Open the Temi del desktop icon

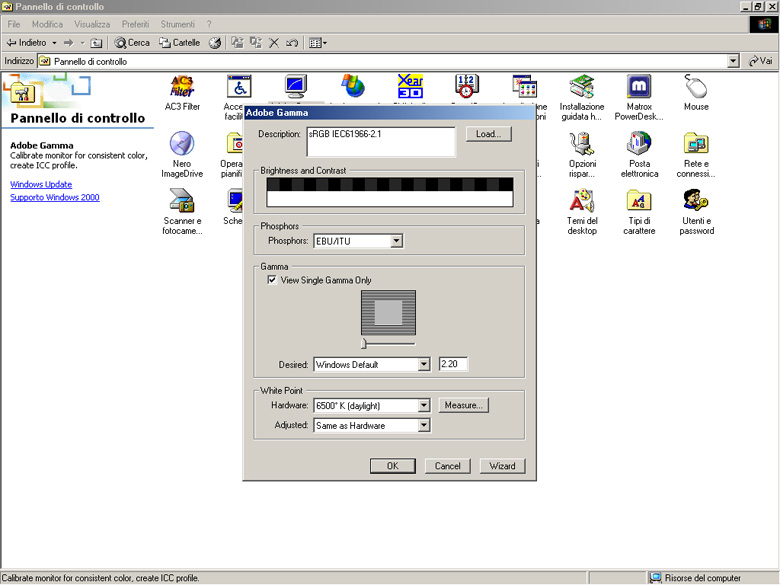coord(582,202)
